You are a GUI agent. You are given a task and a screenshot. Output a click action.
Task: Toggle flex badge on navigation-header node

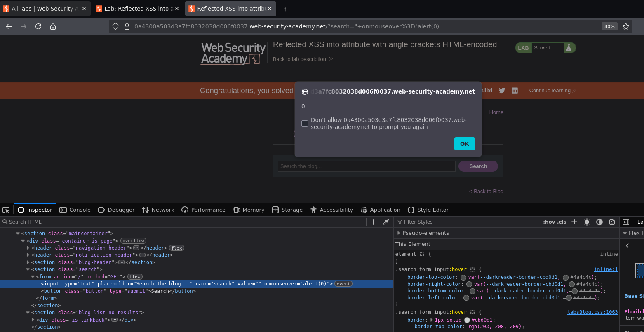[x=177, y=248]
